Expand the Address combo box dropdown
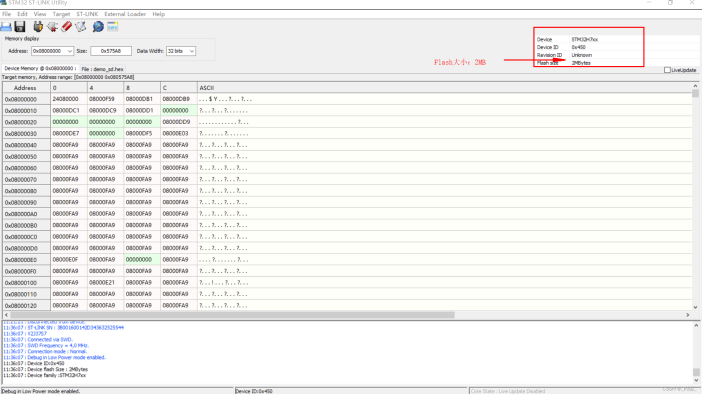This screenshot has width=702, height=394. [69, 51]
